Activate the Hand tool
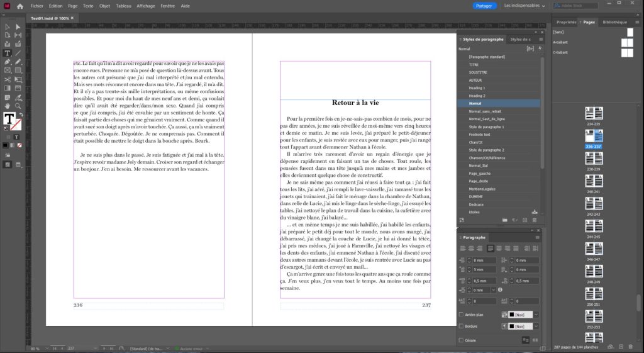 (7, 106)
